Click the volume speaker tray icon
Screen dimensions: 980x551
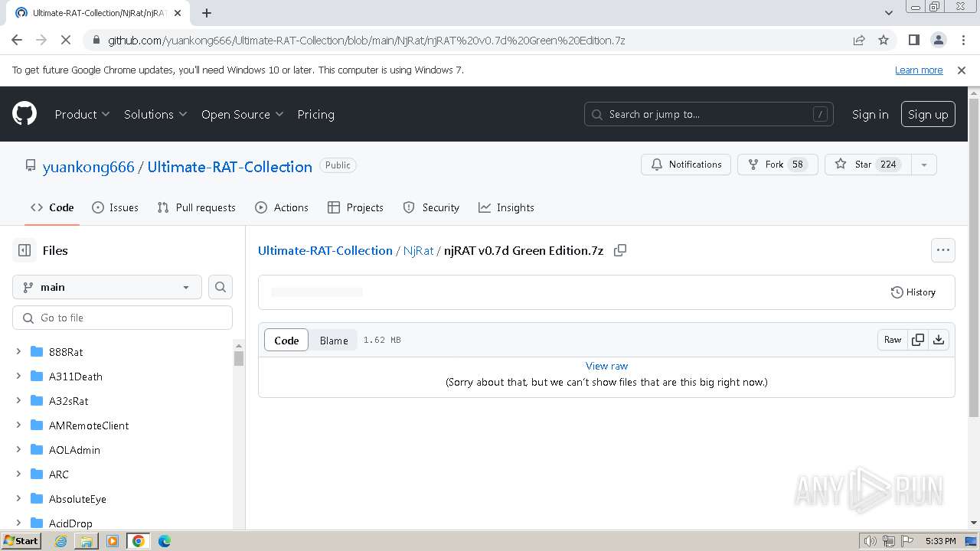(x=870, y=541)
